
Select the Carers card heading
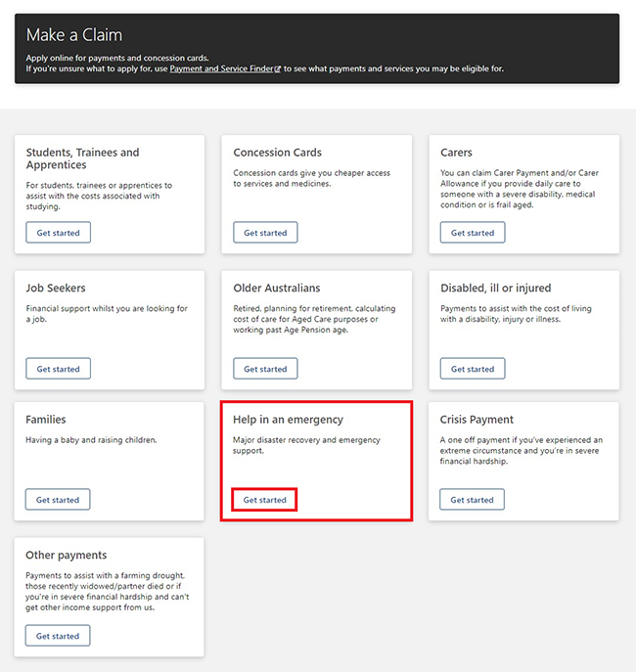456,153
